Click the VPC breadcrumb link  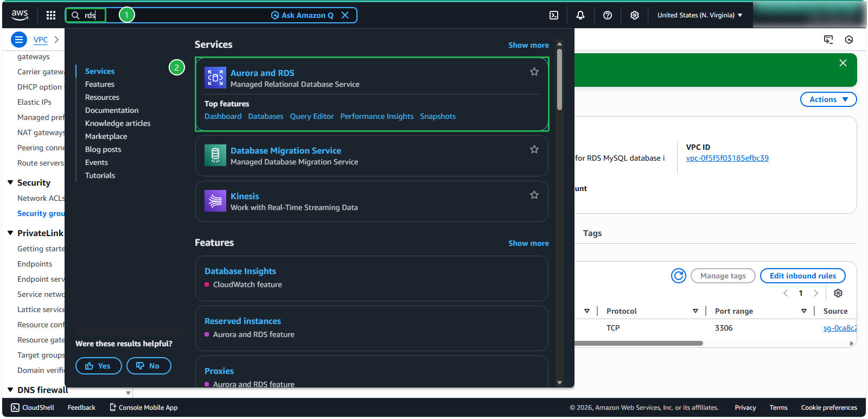[x=41, y=40]
